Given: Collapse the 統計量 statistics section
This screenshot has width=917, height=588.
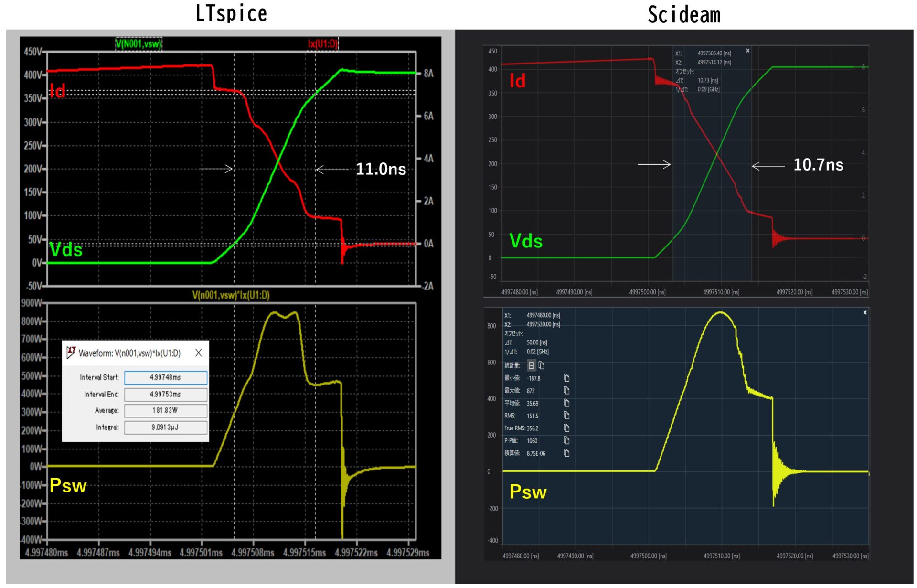Looking at the screenshot, I should pos(531,365).
